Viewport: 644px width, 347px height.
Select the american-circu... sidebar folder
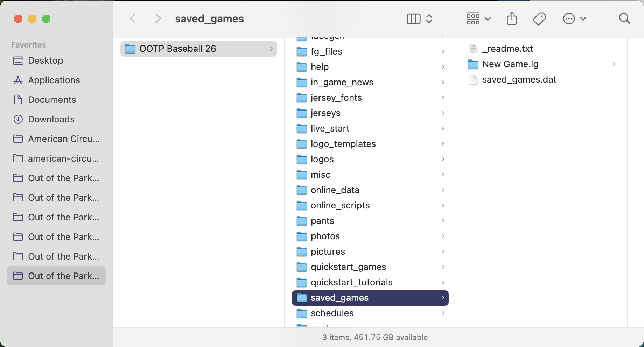(x=56, y=158)
